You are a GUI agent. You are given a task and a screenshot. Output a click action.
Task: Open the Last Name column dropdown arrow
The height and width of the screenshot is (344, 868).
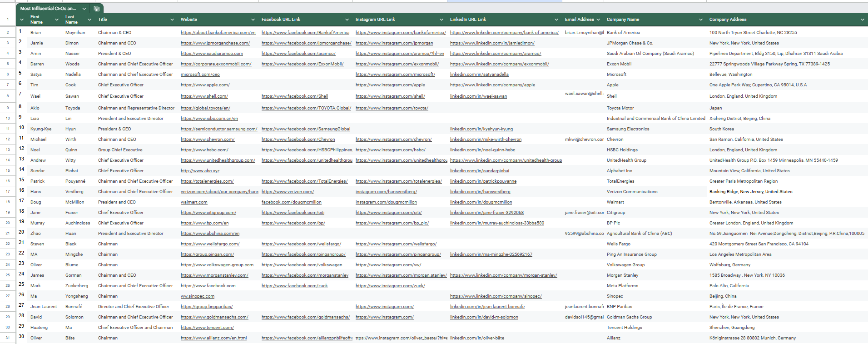click(89, 20)
